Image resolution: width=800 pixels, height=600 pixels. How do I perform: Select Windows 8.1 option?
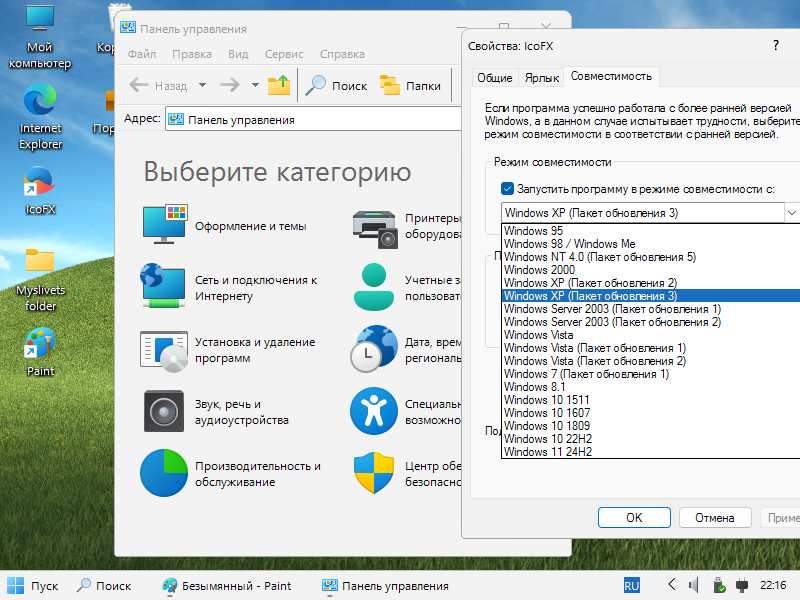click(651, 387)
